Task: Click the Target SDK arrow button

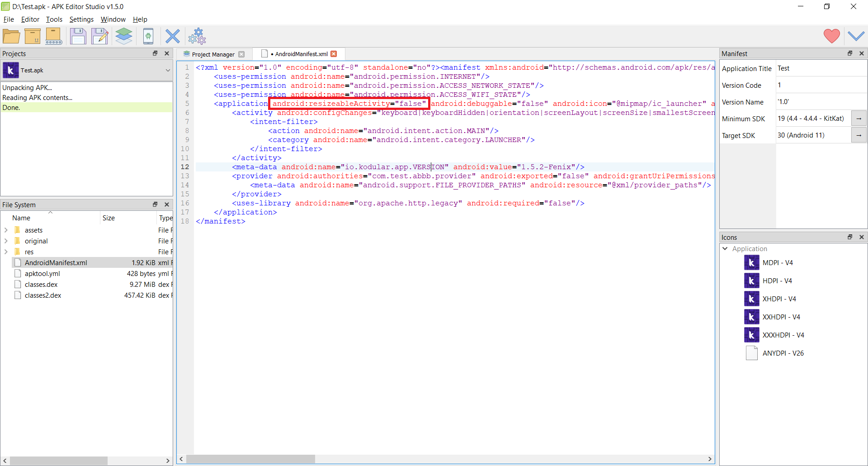Action: pos(859,135)
